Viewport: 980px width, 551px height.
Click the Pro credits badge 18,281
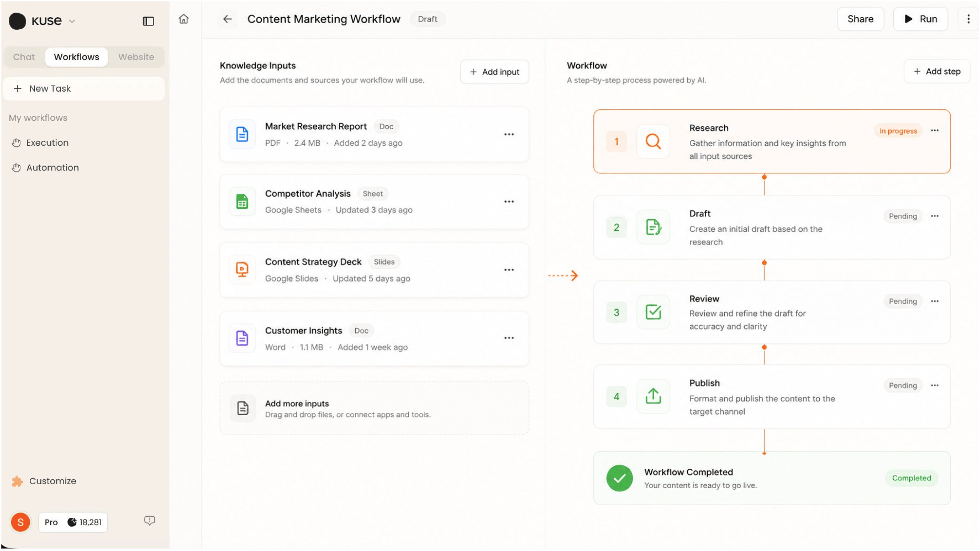[73, 523]
